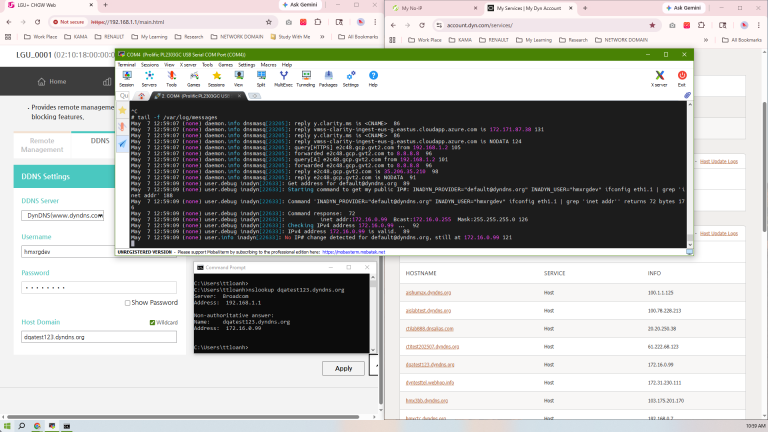
Task: Switch to the Remote Management tab
Action: click(x=42, y=145)
